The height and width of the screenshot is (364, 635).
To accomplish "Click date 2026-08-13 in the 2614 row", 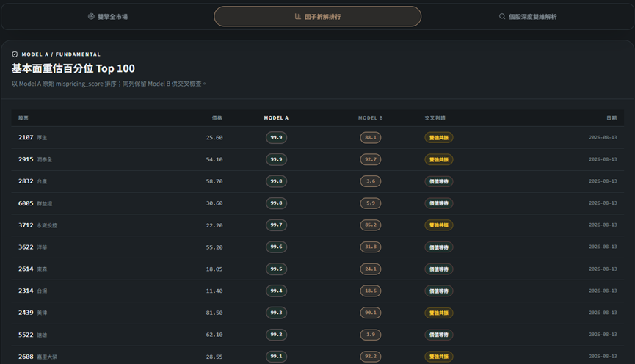I will tap(603, 269).
